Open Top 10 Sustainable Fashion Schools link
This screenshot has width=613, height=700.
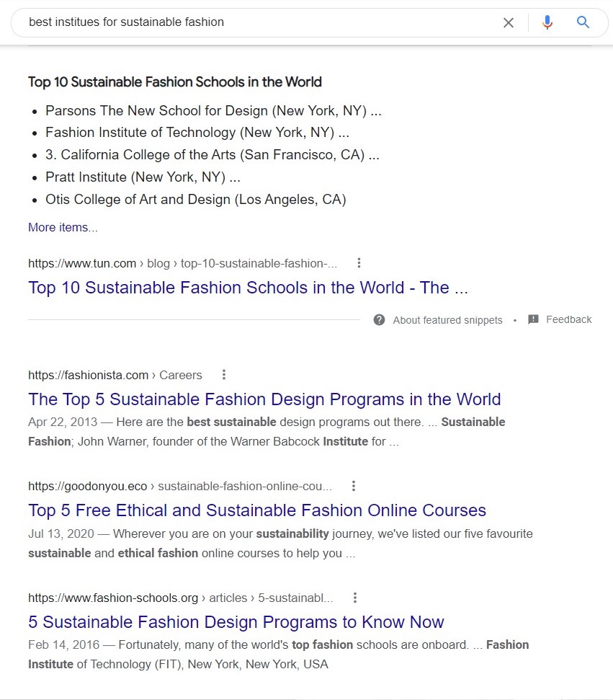point(248,288)
